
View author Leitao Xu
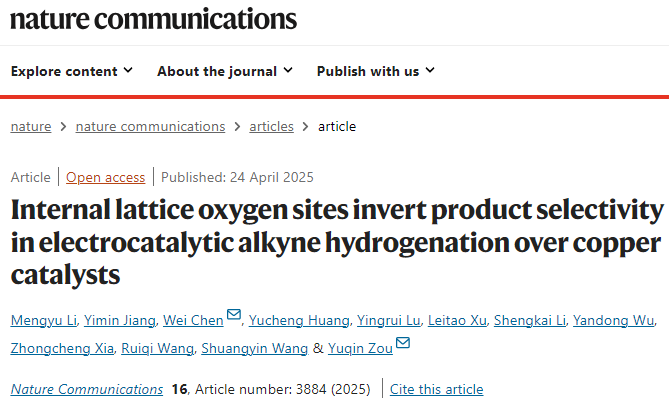pos(457,320)
